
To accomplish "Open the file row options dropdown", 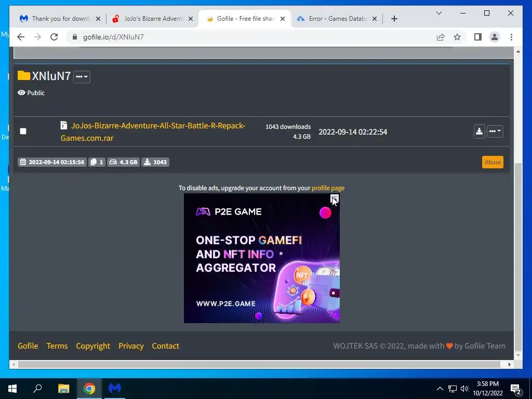I will (x=495, y=131).
